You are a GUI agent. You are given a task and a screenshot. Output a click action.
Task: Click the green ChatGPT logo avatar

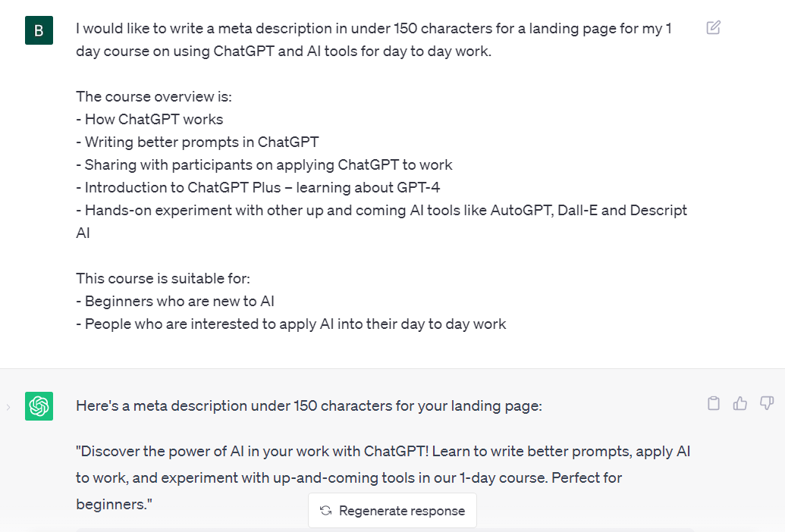pos(39,406)
